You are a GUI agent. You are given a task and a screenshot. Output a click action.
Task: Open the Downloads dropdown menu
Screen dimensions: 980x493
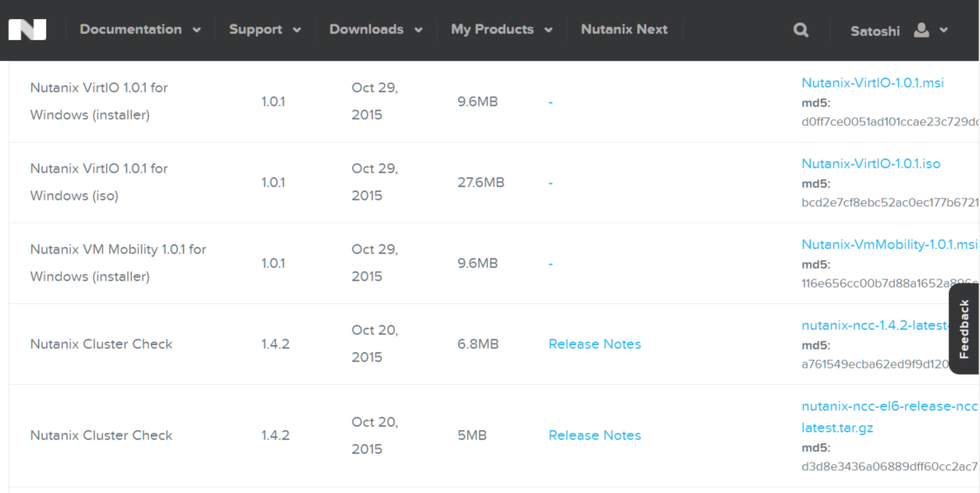pyautogui.click(x=375, y=30)
